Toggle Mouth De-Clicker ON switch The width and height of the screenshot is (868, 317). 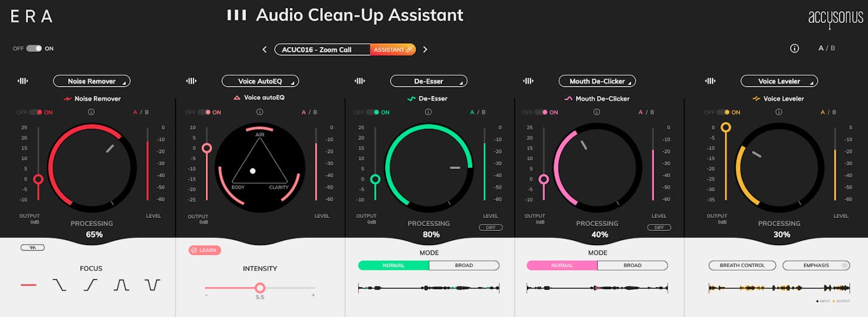coord(541,112)
